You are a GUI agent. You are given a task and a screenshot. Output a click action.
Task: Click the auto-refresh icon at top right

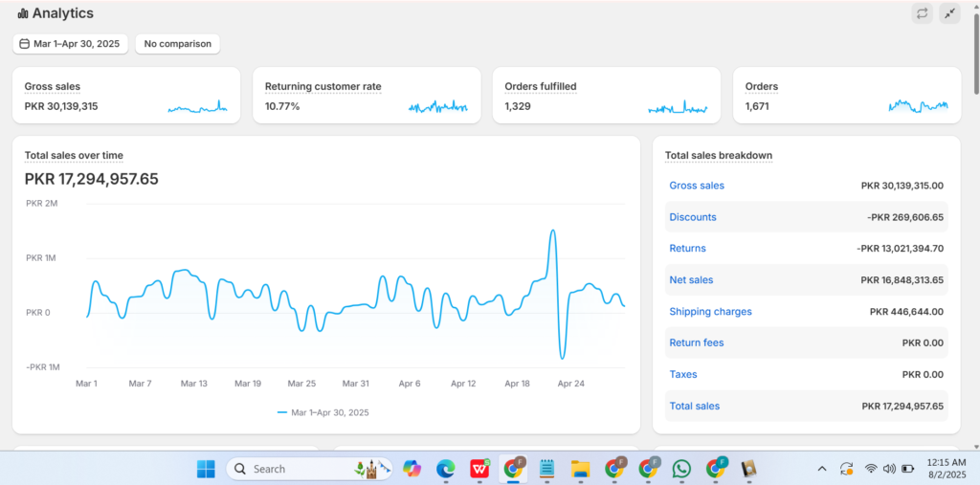point(922,13)
